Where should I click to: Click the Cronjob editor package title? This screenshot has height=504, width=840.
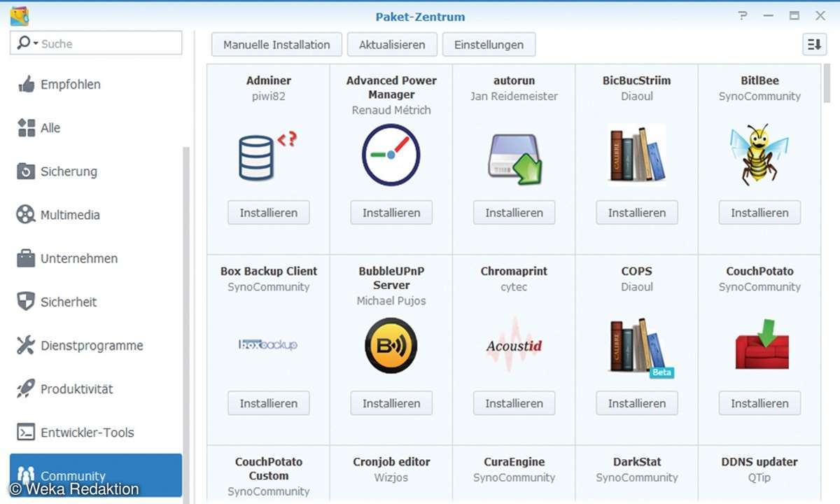(391, 462)
